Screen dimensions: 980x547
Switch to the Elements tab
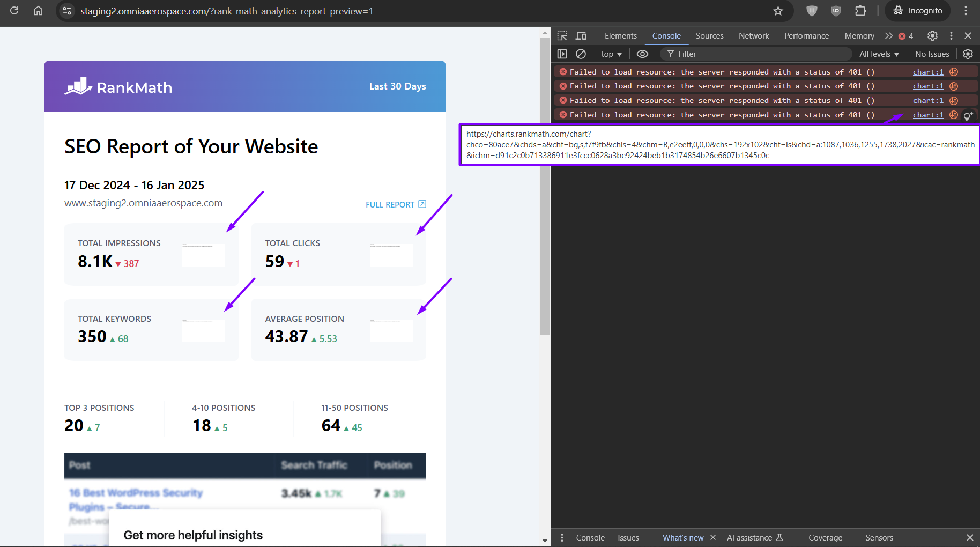pos(620,36)
